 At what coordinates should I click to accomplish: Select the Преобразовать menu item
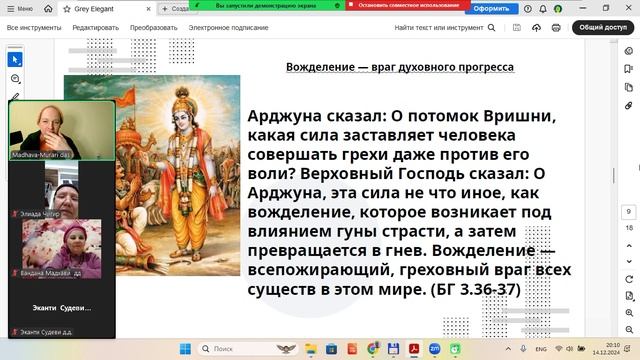point(153,28)
